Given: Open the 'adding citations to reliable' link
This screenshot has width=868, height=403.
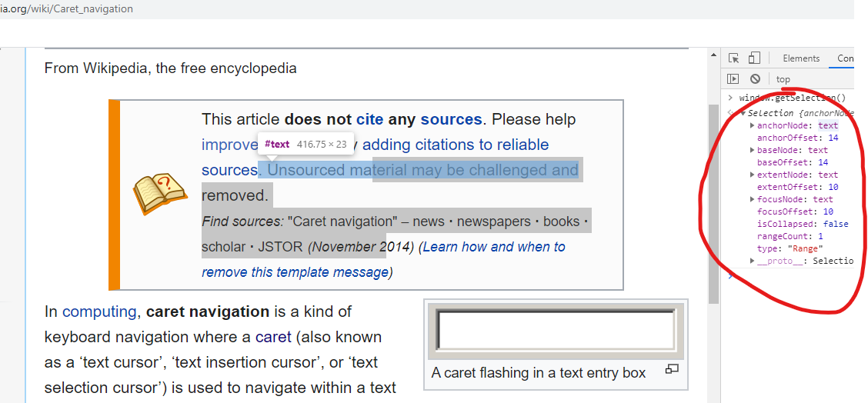Looking at the screenshot, I should click(456, 145).
